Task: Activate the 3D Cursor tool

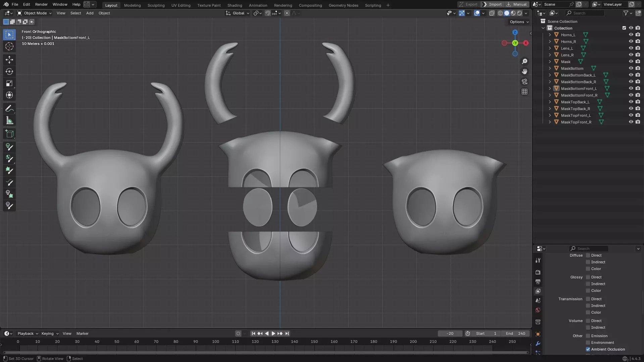Action: tap(9, 46)
